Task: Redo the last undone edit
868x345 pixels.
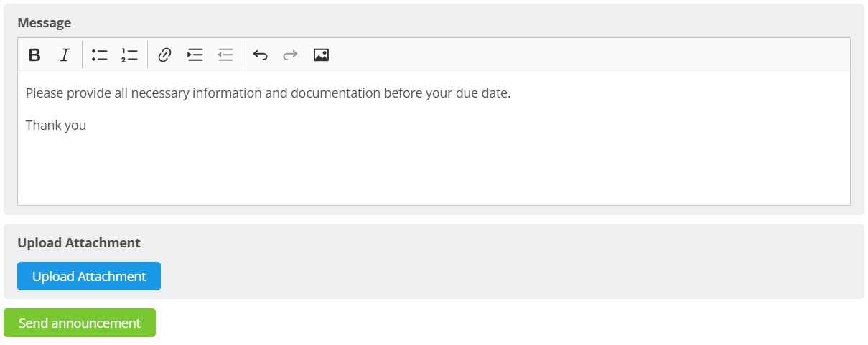Action: tap(290, 55)
